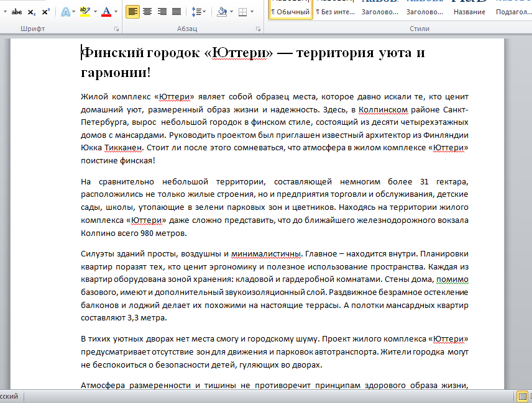This screenshot has height=403, width=532.
Task: Click the word 'Атмосфера' in last paragraph
Action: 103,386
